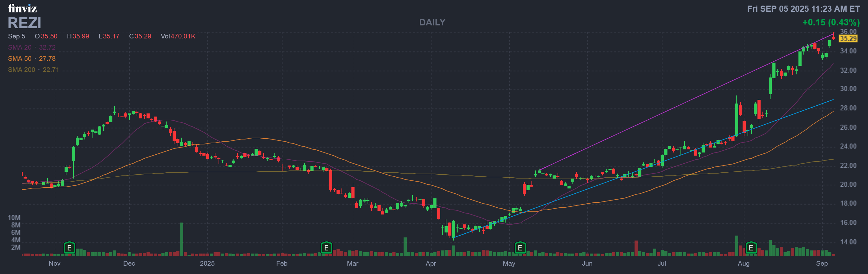Click the tall late-December volume bar
Image resolution: width=868 pixels, height=274 pixels.
(182, 239)
